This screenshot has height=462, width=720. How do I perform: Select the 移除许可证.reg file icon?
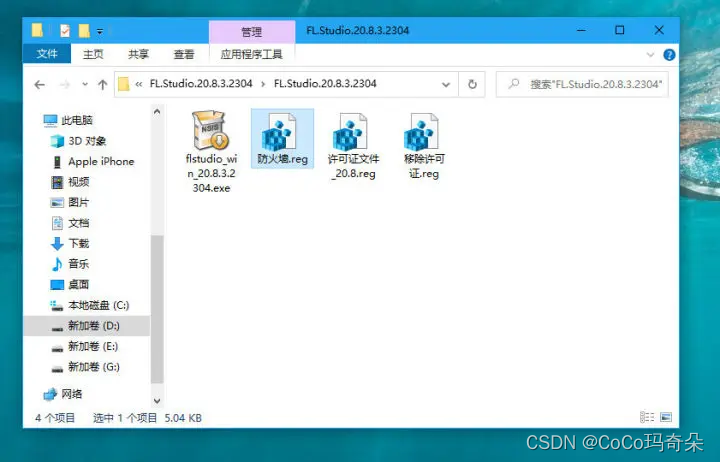point(421,132)
